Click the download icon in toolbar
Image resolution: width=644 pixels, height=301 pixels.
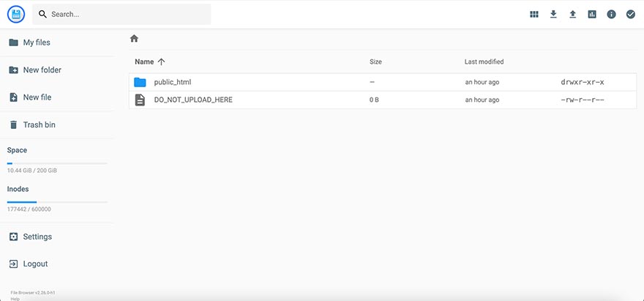pos(553,14)
